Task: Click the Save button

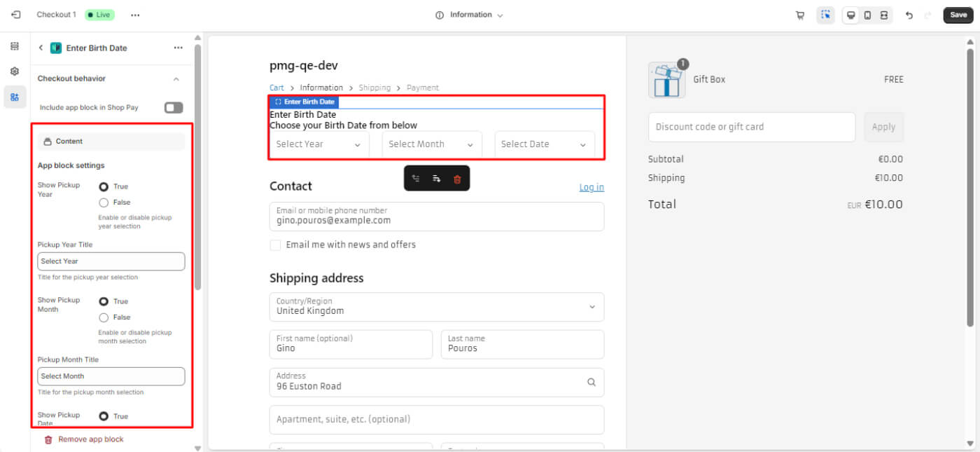Action: (958, 15)
